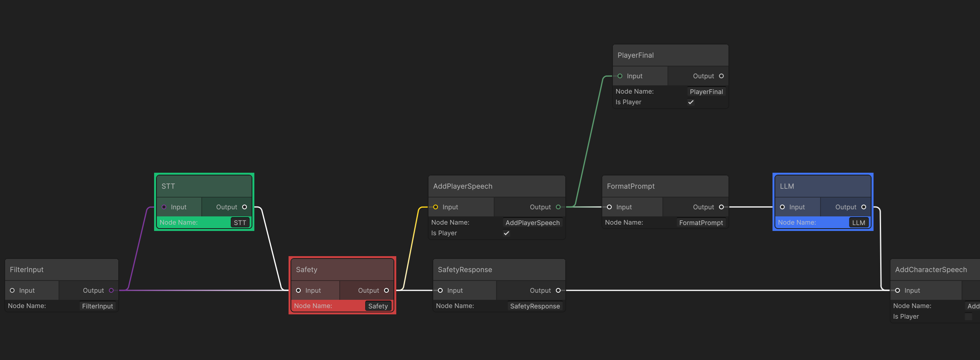
Task: Click the FilterInput Output connector
Action: coord(112,290)
